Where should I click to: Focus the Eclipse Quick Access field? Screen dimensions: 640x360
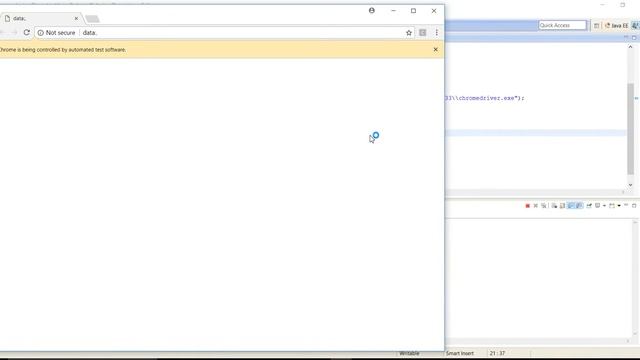562,25
